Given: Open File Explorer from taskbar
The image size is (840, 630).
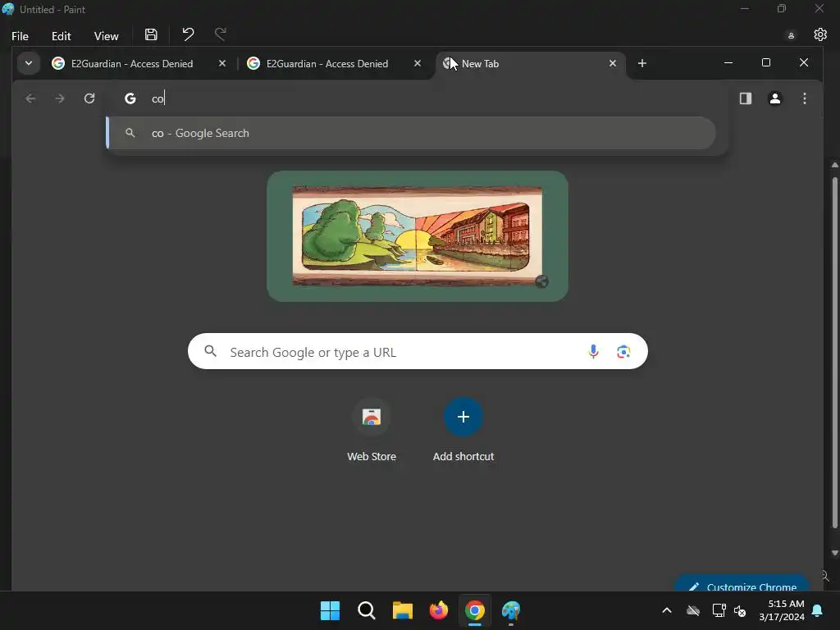Looking at the screenshot, I should 402,610.
